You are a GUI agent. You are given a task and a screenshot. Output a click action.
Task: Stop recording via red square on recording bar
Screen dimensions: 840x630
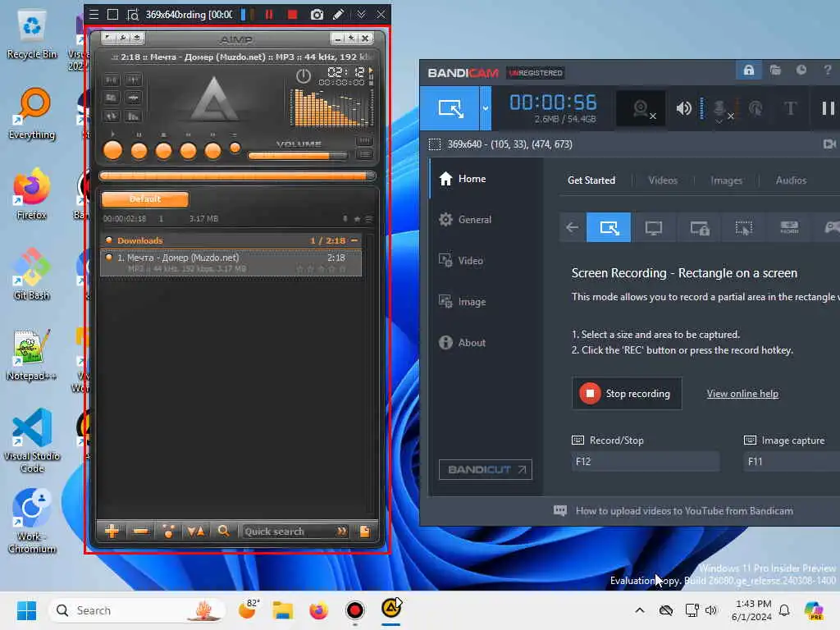point(293,15)
